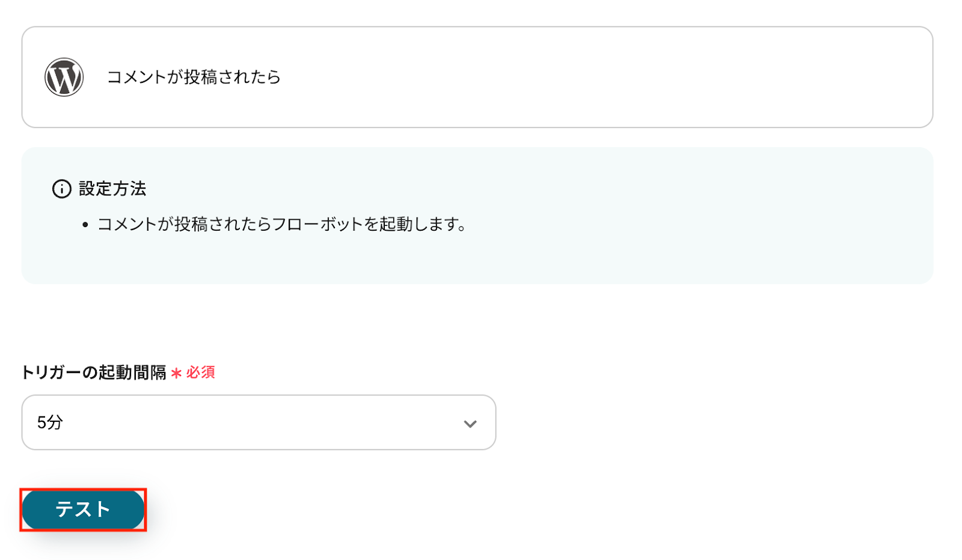Click the red asterisk required marker
The width and height of the screenshot is (962, 560).
[176, 373]
